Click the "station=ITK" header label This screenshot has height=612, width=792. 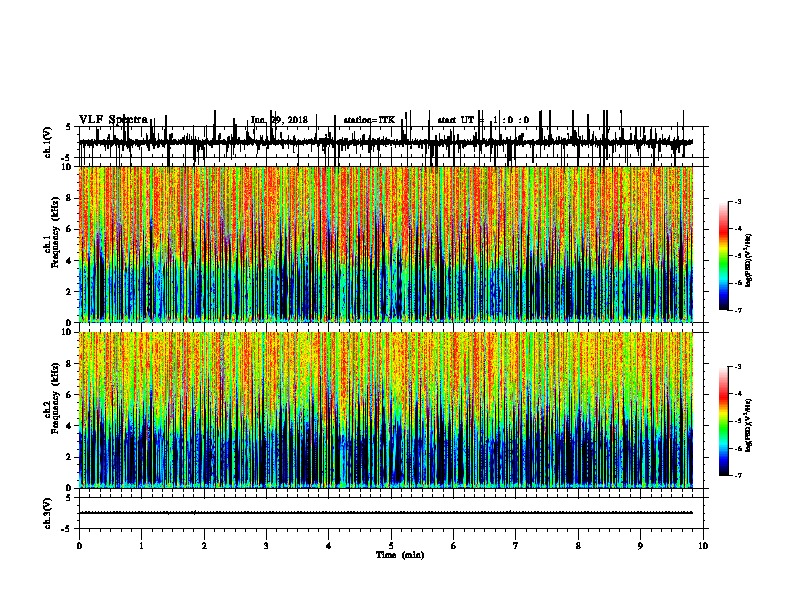(x=369, y=120)
